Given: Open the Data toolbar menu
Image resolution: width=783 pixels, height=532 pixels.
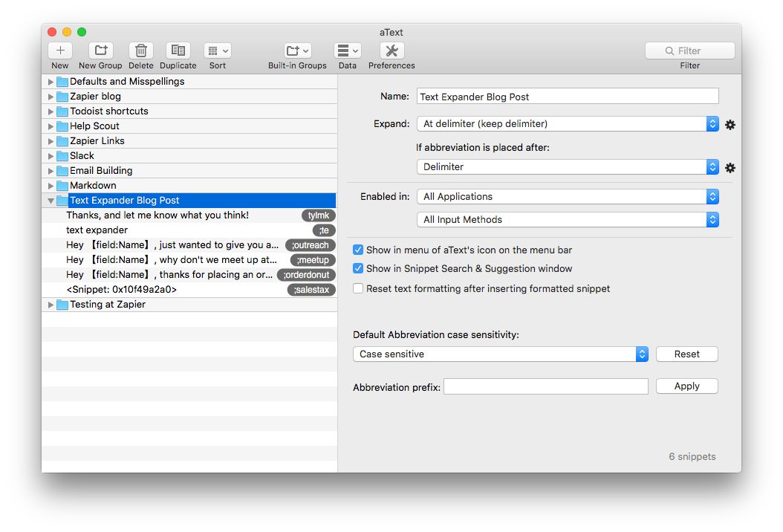Looking at the screenshot, I should point(348,51).
